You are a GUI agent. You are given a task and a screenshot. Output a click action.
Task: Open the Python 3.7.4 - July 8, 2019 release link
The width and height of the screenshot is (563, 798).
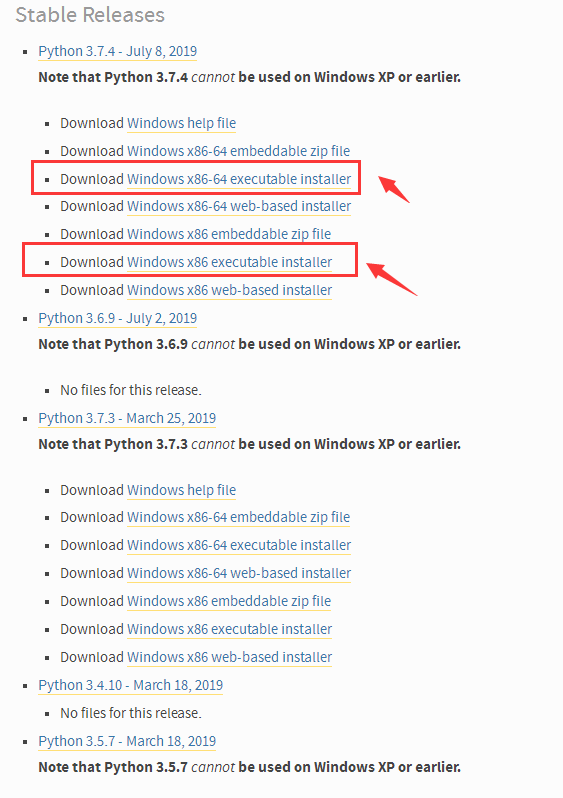pos(118,51)
